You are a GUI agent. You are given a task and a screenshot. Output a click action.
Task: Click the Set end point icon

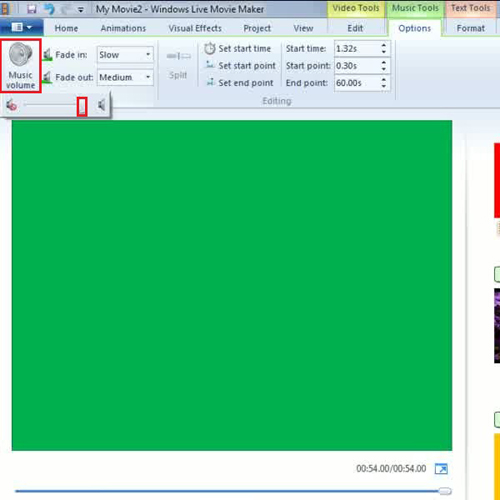pos(210,82)
